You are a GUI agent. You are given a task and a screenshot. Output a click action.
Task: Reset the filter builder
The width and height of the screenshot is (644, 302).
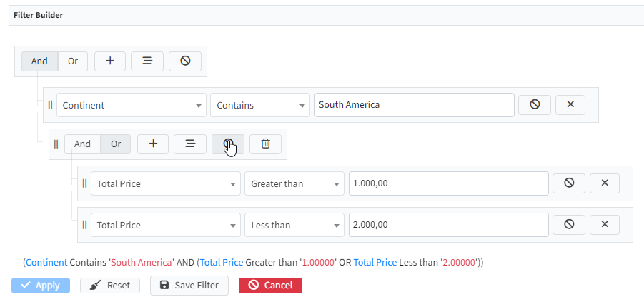(110, 286)
